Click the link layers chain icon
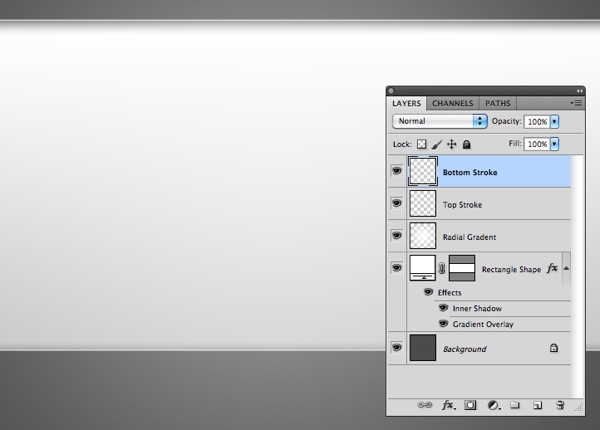 tap(424, 405)
